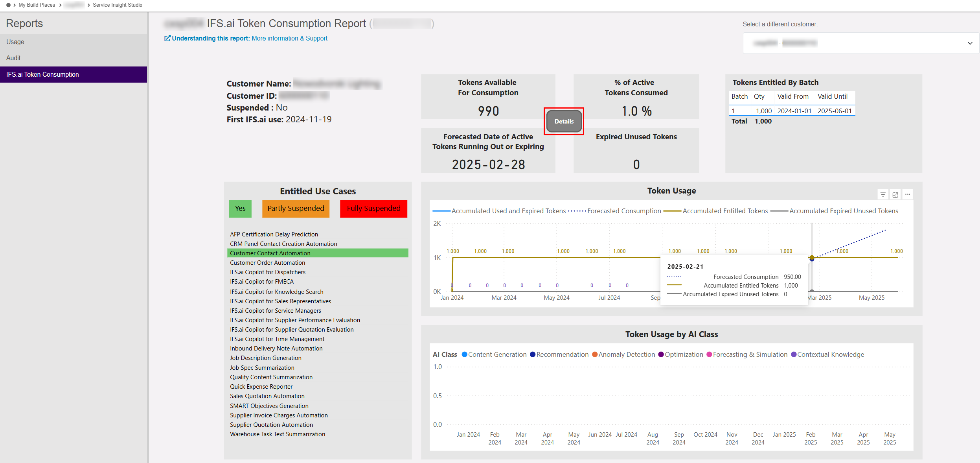Toggle Anomaly Detection AI class legend
This screenshot has width=980, height=463.
(x=623, y=354)
